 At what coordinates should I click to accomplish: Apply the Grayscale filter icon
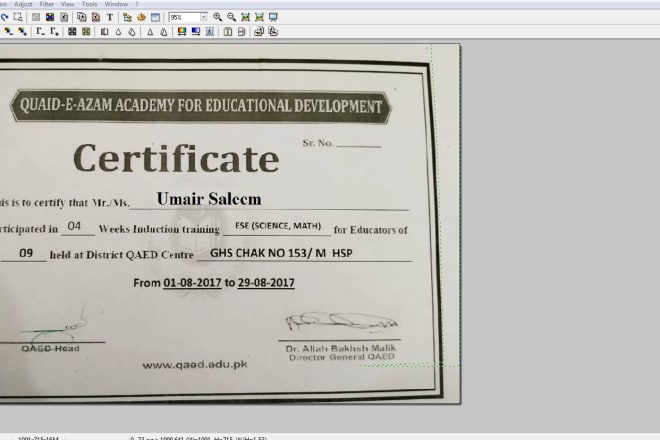(x=104, y=32)
